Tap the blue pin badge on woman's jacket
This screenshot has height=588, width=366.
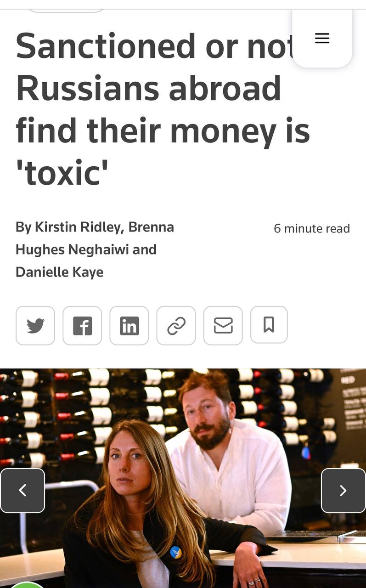point(175,553)
